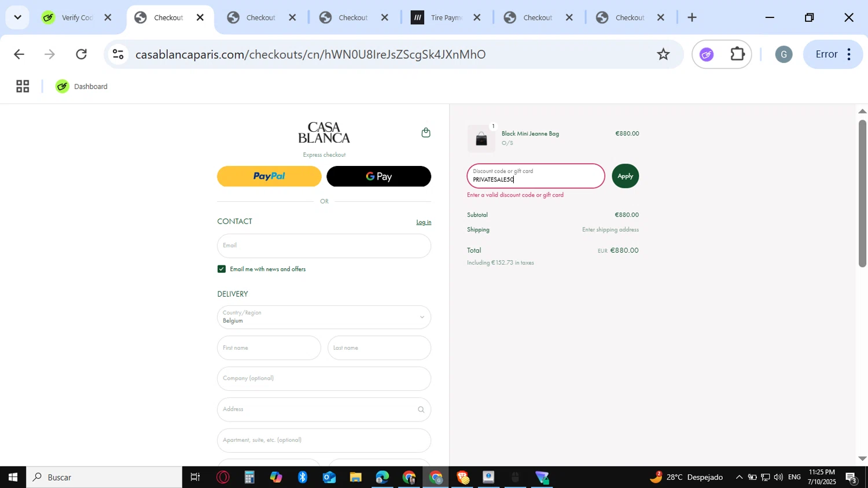This screenshot has height=488, width=868.
Task: Pay with the Google Pay button
Action: point(378,176)
